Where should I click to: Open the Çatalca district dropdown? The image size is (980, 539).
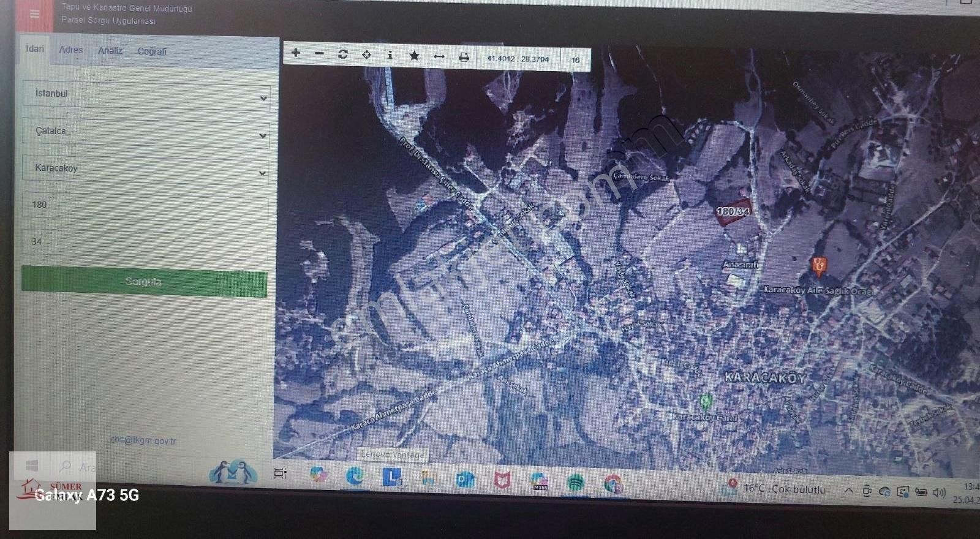(146, 132)
